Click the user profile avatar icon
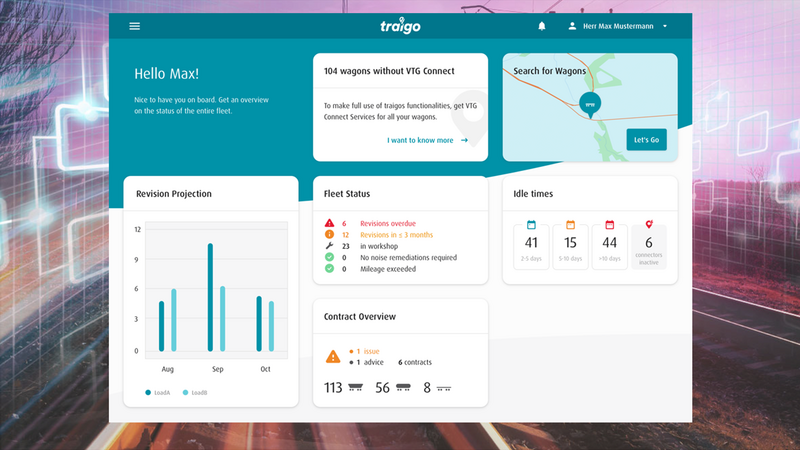The width and height of the screenshot is (800, 450). [572, 26]
